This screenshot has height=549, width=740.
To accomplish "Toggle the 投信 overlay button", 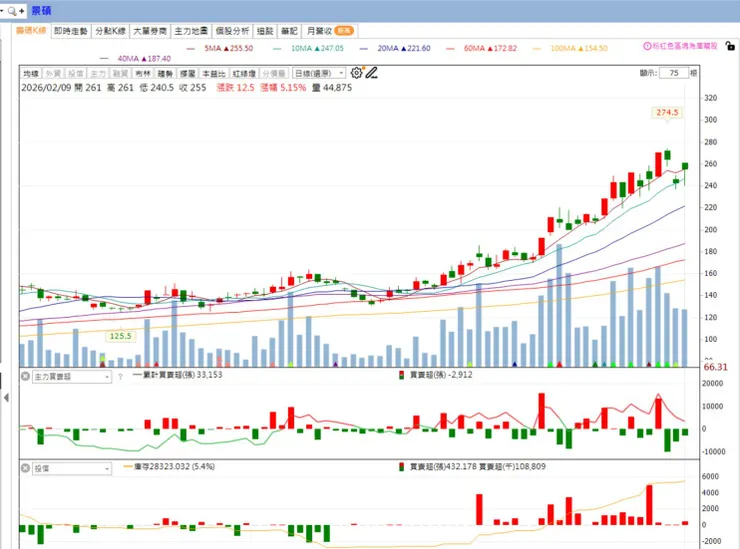I will point(76,73).
